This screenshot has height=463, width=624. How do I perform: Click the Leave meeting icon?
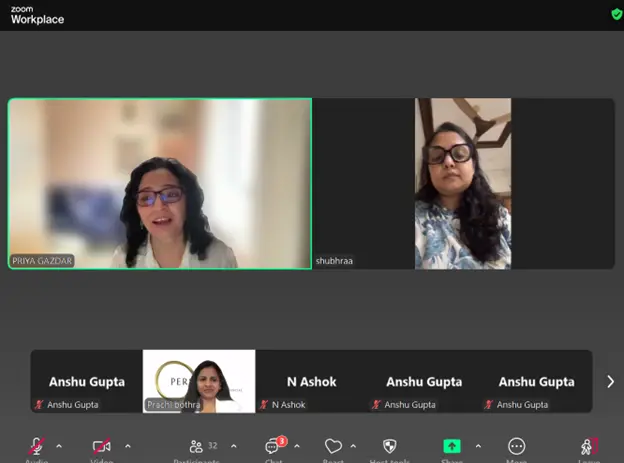click(x=589, y=446)
